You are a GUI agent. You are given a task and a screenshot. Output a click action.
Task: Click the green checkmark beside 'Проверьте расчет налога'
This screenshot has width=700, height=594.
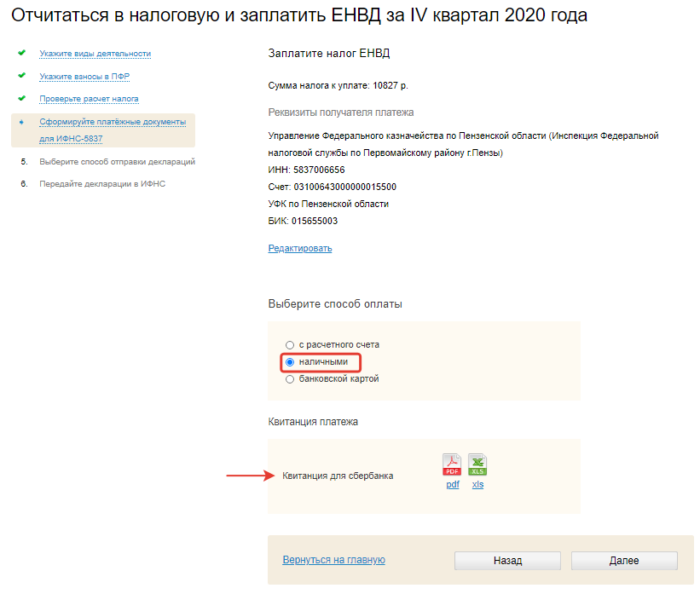pyautogui.click(x=21, y=98)
